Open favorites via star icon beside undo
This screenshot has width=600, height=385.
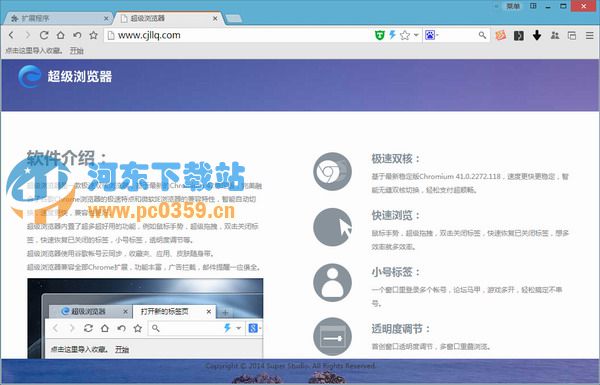point(93,35)
